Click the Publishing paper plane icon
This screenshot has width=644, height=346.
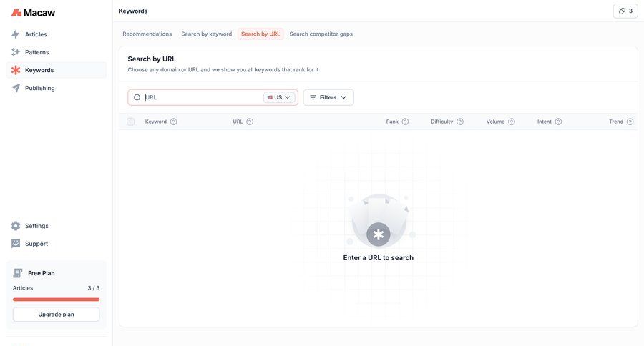pyautogui.click(x=16, y=88)
